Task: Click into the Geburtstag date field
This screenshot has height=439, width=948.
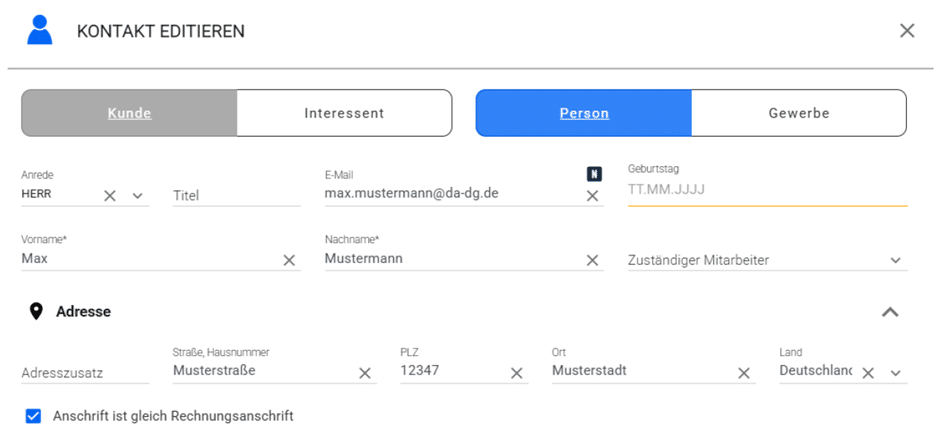Action: (766, 189)
